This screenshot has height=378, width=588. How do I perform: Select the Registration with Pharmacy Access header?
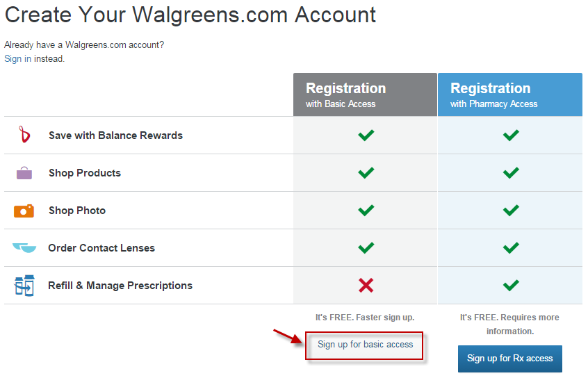pyautogui.click(x=510, y=94)
